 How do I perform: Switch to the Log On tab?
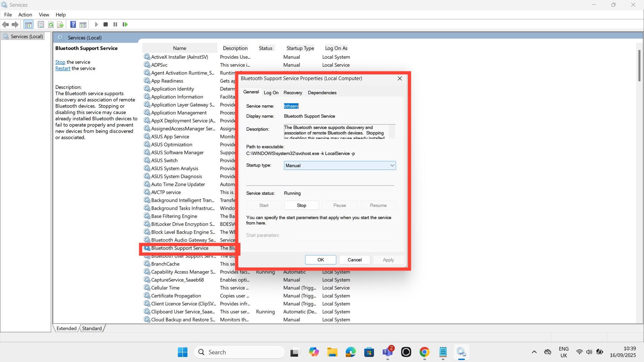[x=271, y=93]
